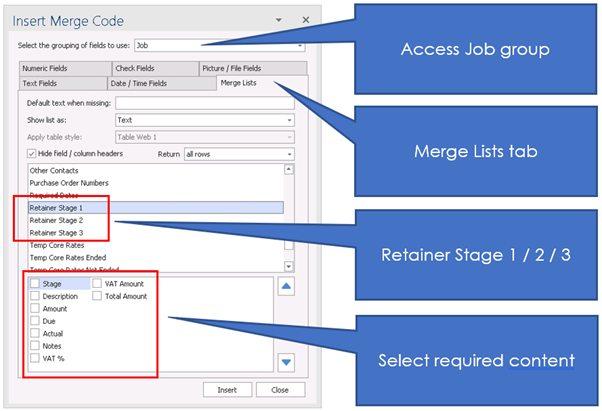Image resolution: width=602 pixels, height=411 pixels.
Task: Toggle Hide field / column headers
Action: coord(34,154)
